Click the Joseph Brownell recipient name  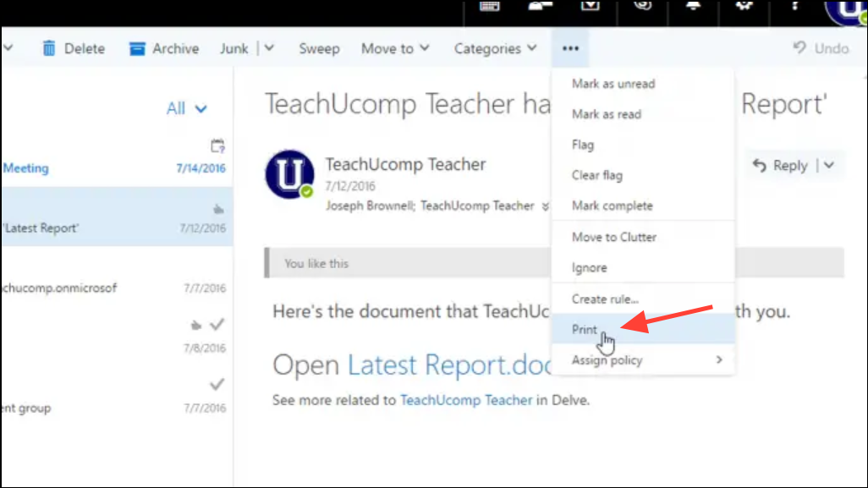(x=369, y=206)
